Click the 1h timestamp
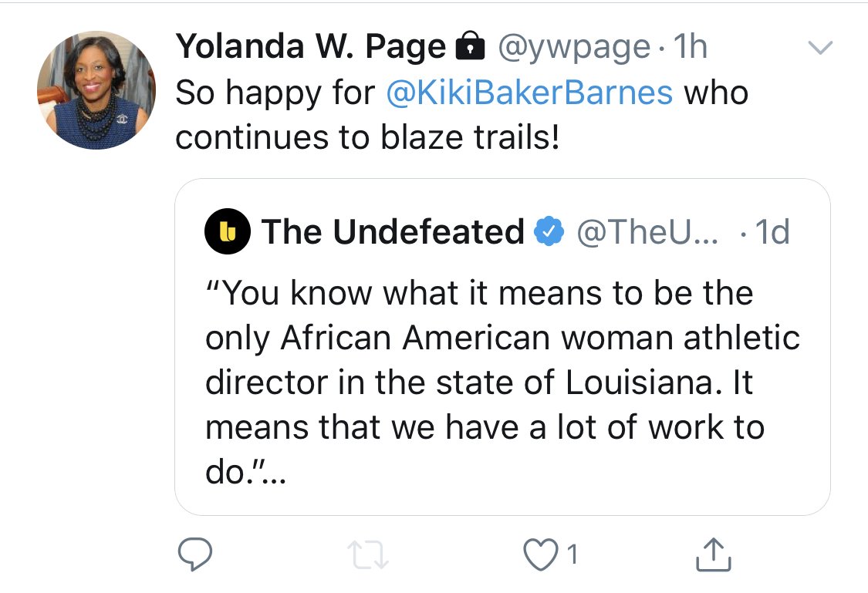The height and width of the screenshot is (593, 868). pyautogui.click(x=691, y=46)
